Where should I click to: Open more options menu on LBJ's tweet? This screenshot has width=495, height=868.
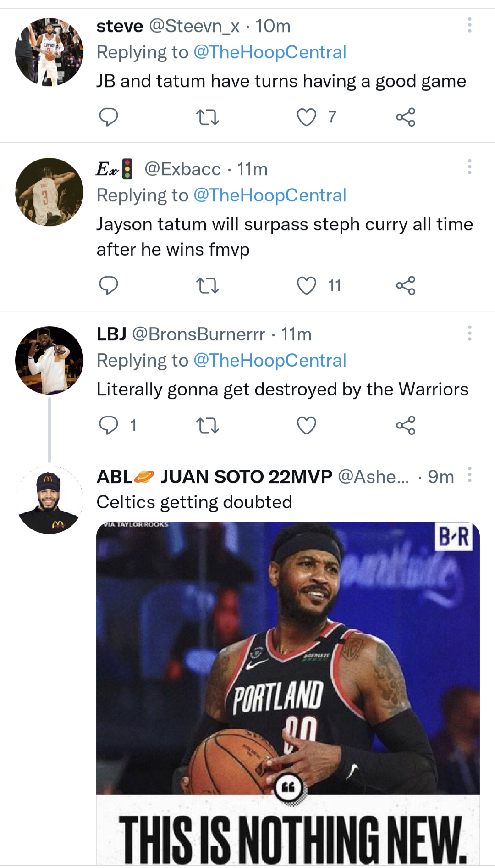tap(469, 333)
